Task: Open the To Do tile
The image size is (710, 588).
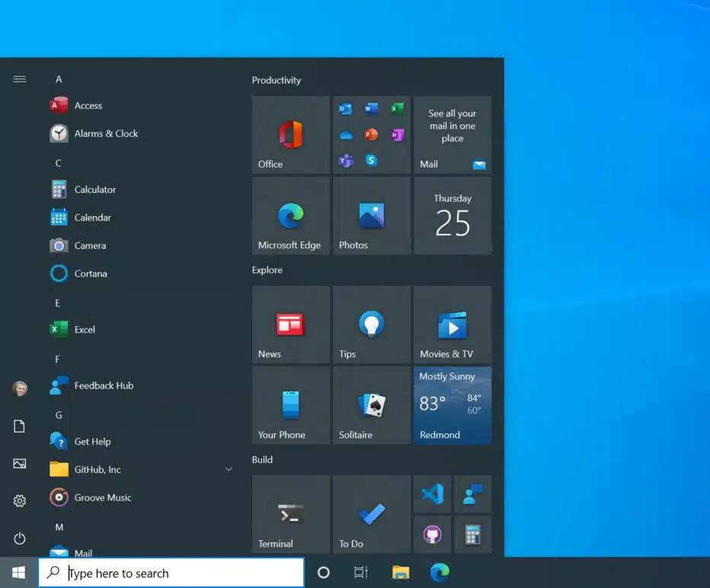Action: pyautogui.click(x=371, y=514)
